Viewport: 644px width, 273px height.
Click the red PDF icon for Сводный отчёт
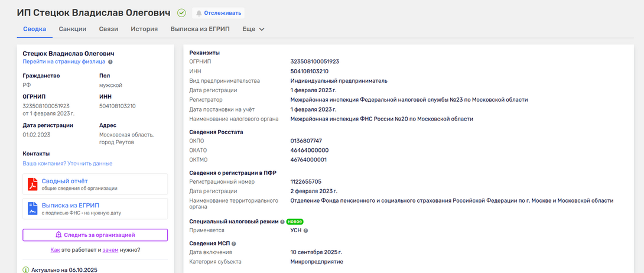coord(32,184)
